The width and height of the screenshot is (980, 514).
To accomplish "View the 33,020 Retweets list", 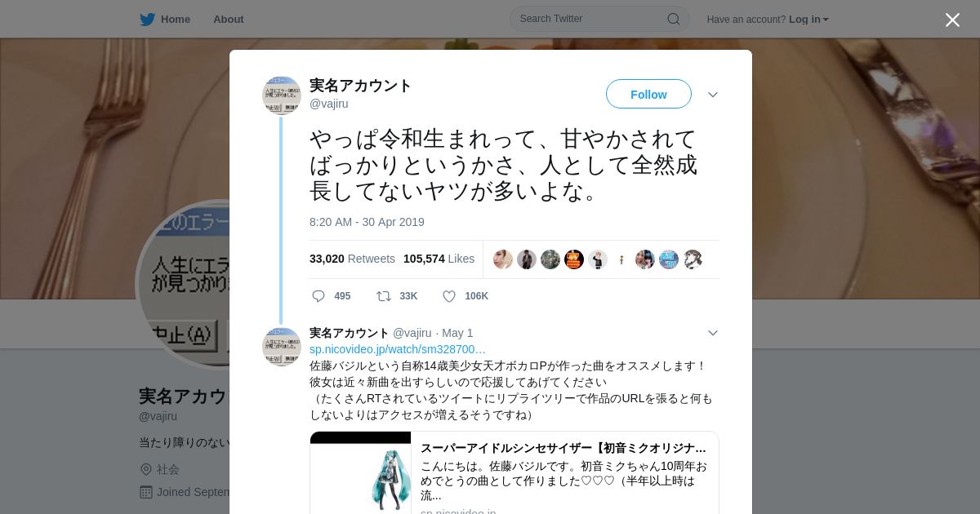I will (x=352, y=259).
